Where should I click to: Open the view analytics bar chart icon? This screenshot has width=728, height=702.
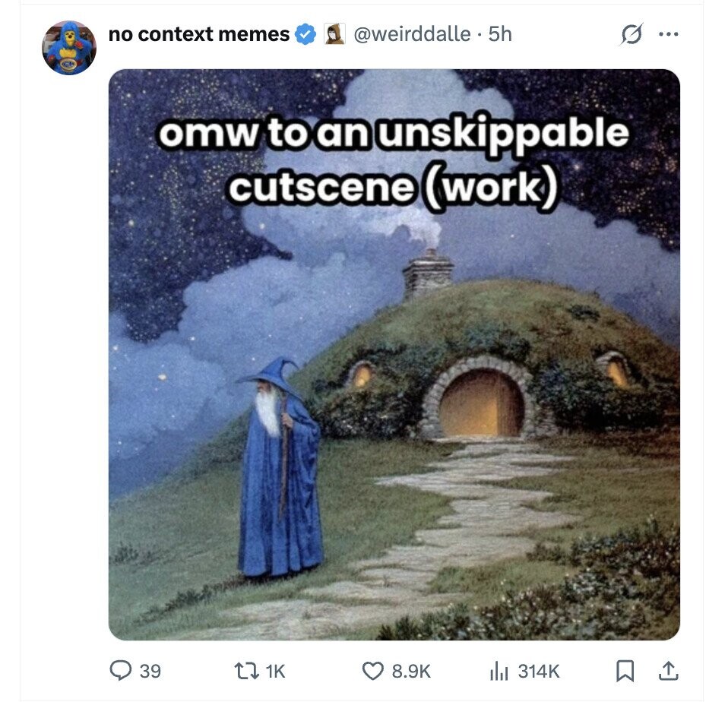[x=499, y=672]
